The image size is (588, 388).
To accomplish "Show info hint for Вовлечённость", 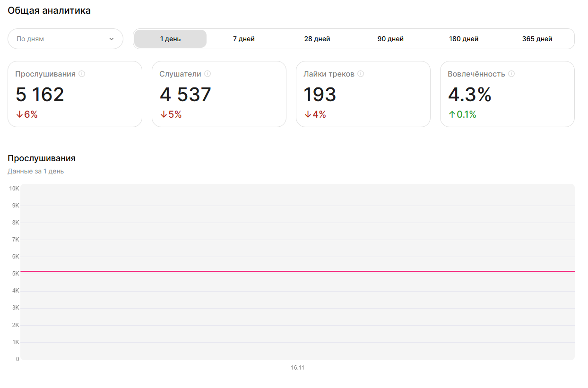I will coord(511,74).
